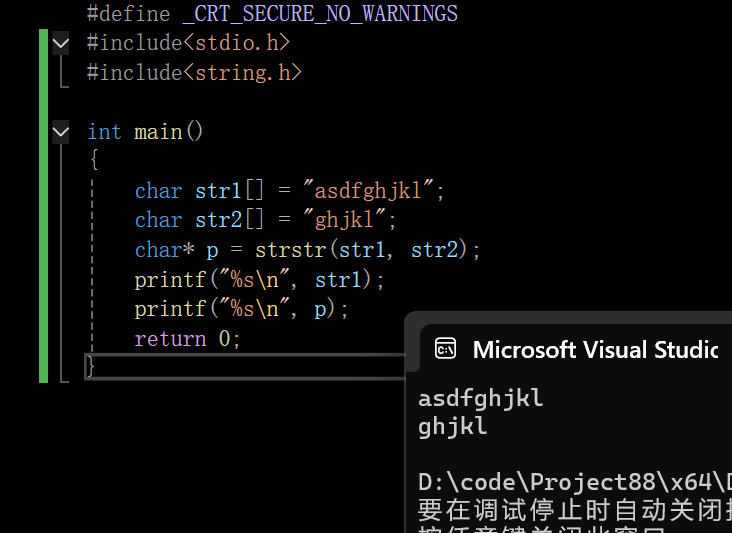
Task: Click the console icon in the Microsoft Visual Studio tab
Action: point(445,349)
